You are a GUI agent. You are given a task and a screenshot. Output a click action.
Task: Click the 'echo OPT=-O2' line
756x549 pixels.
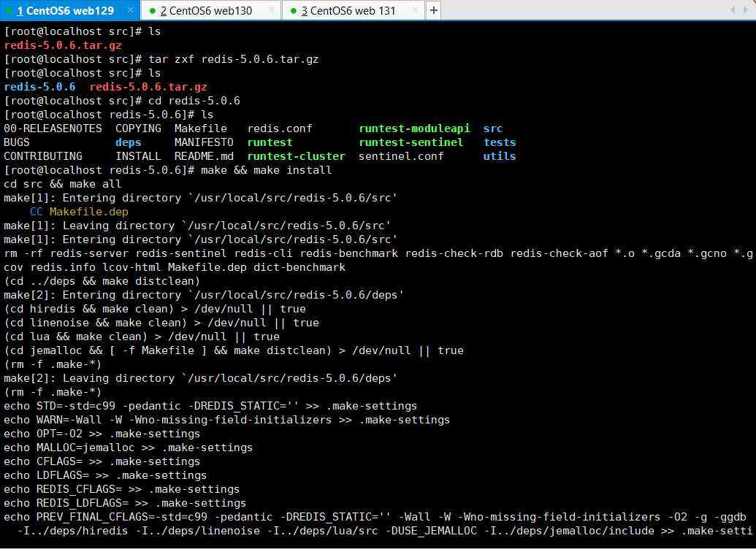click(102, 434)
